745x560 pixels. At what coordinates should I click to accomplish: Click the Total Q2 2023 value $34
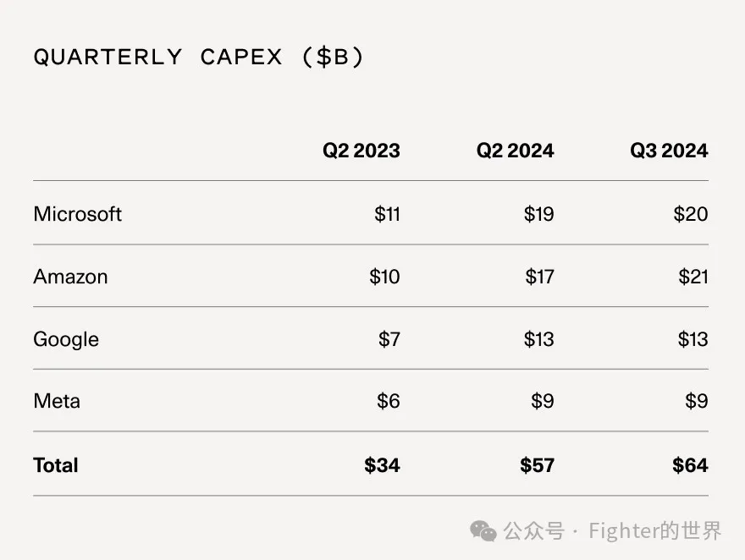pos(382,465)
